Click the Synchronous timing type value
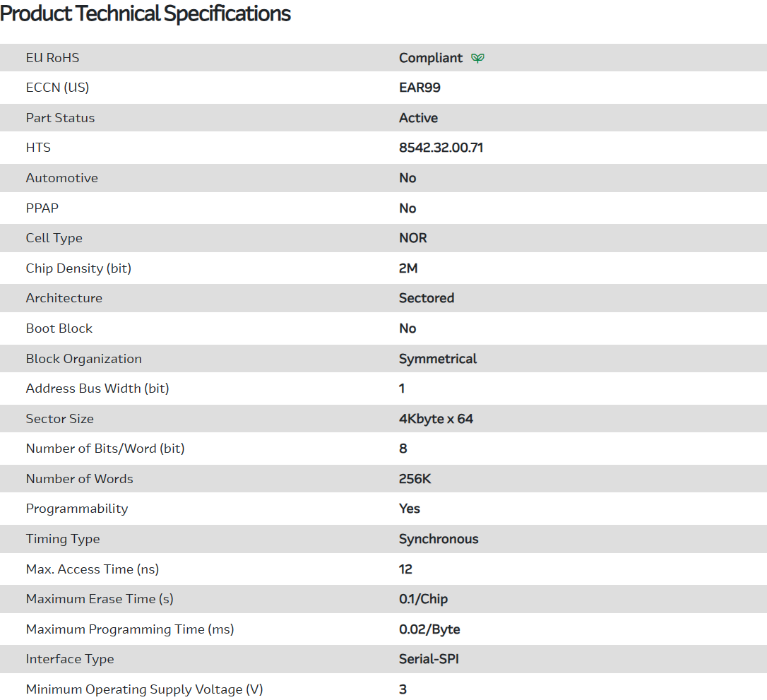 [438, 539]
